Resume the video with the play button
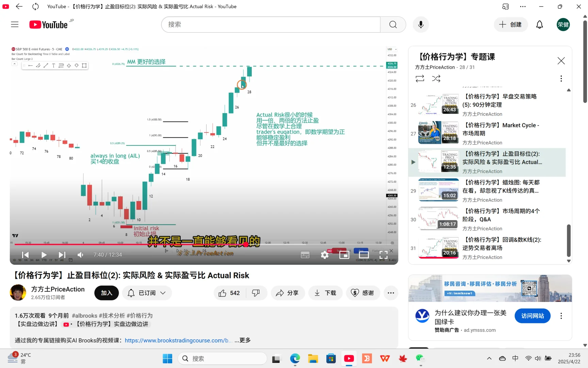 pos(44,255)
